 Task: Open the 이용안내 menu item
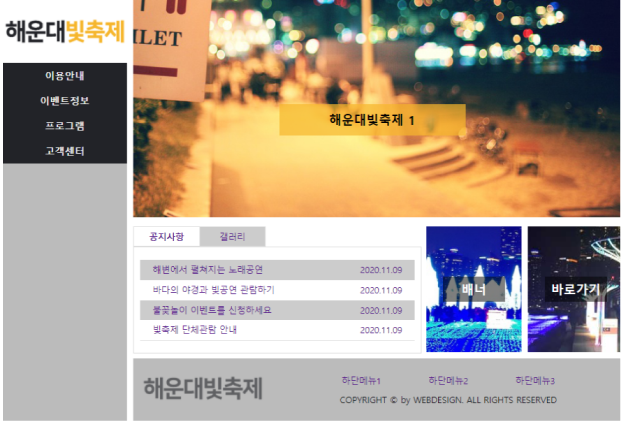(x=65, y=76)
